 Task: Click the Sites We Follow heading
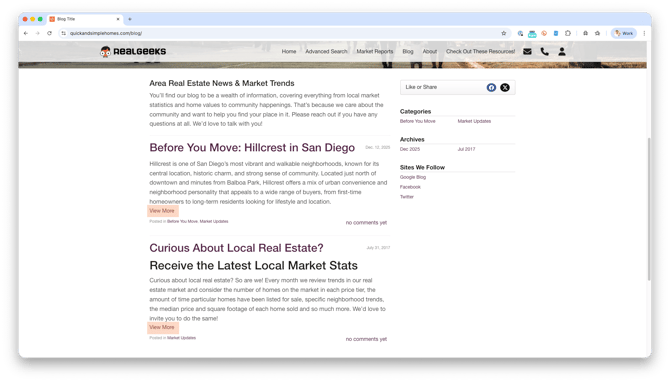pyautogui.click(x=422, y=167)
